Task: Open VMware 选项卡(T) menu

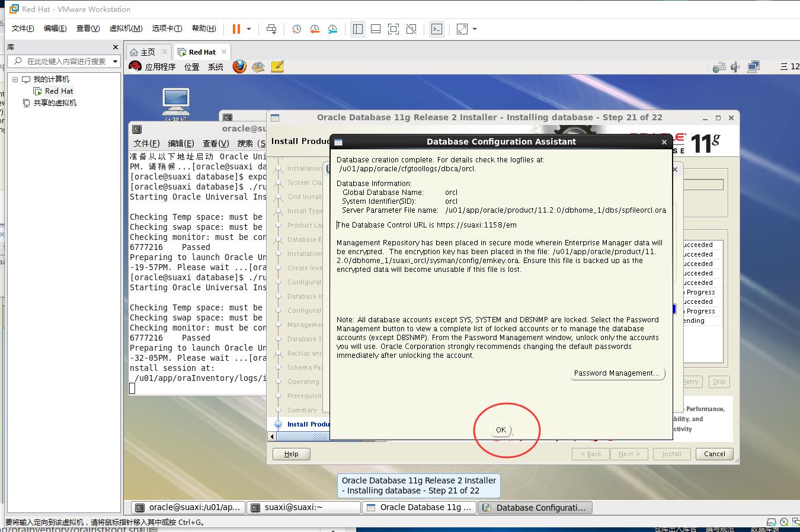Action: click(x=167, y=28)
